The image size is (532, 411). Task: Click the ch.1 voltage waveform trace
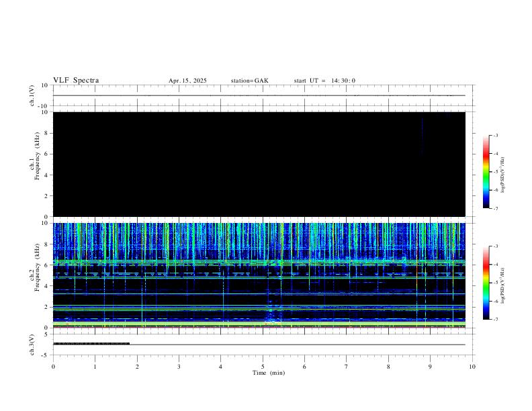point(259,95)
